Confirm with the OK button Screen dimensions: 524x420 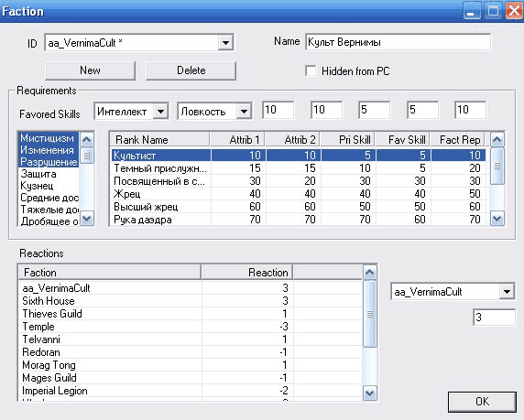[x=482, y=402]
